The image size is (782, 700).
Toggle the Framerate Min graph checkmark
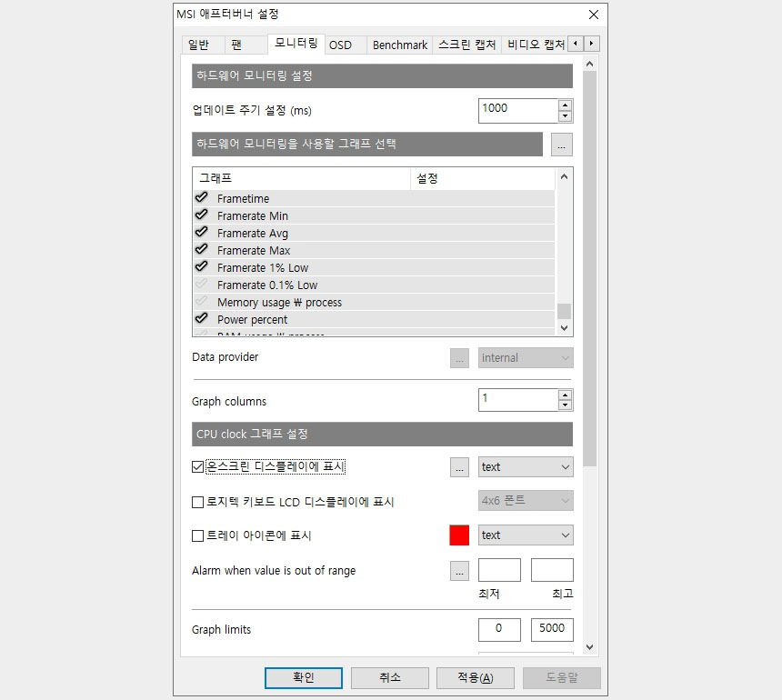pos(202,215)
